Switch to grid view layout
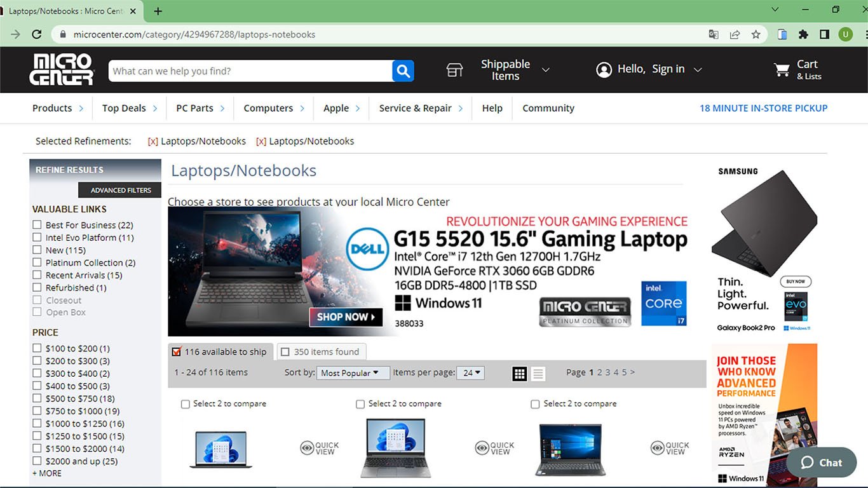868x488 pixels. [x=520, y=374]
